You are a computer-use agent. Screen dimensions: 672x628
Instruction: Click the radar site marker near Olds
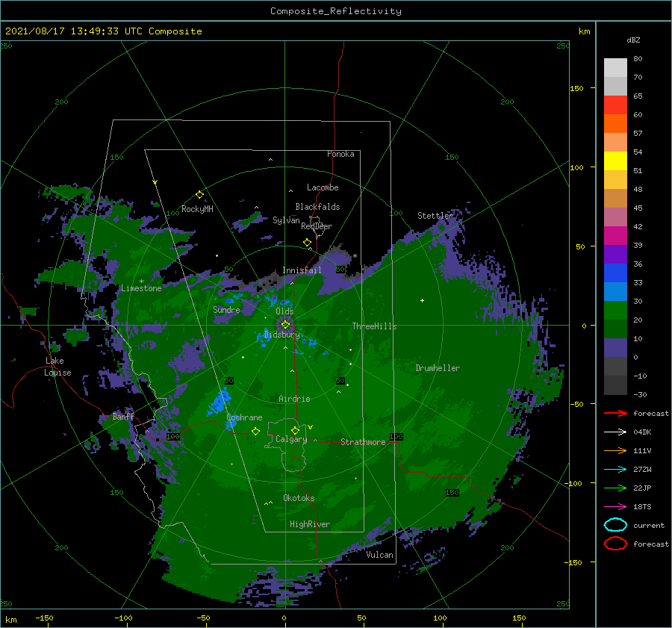(x=285, y=325)
